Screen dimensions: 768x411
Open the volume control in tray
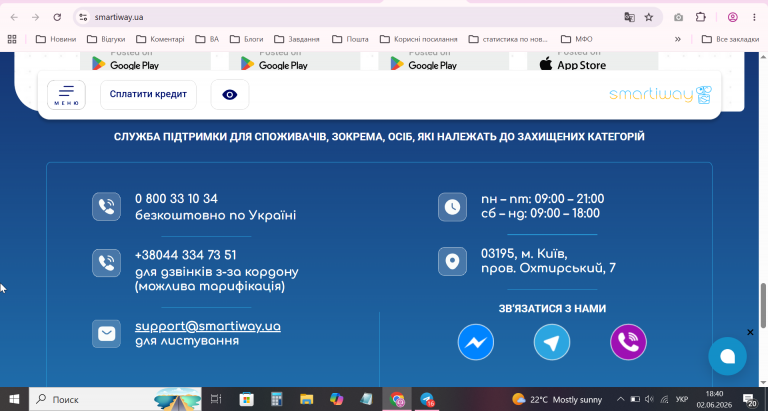[x=649, y=399]
